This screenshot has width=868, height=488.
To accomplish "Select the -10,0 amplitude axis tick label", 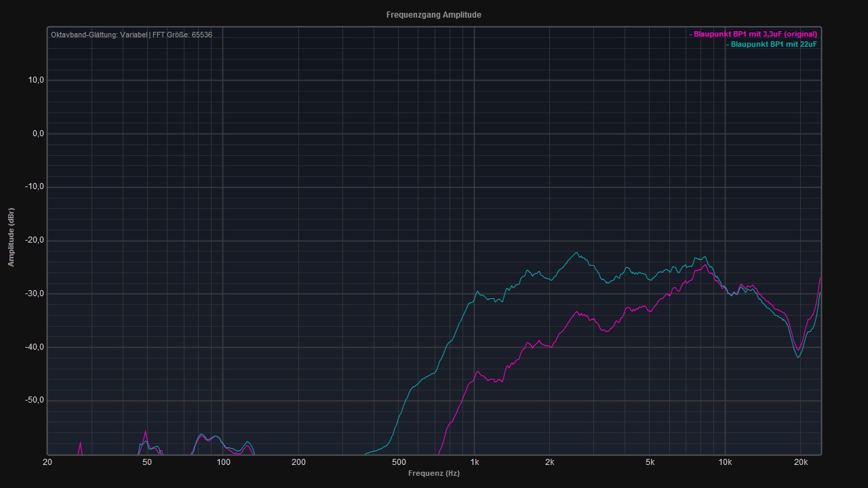I will click(x=35, y=187).
